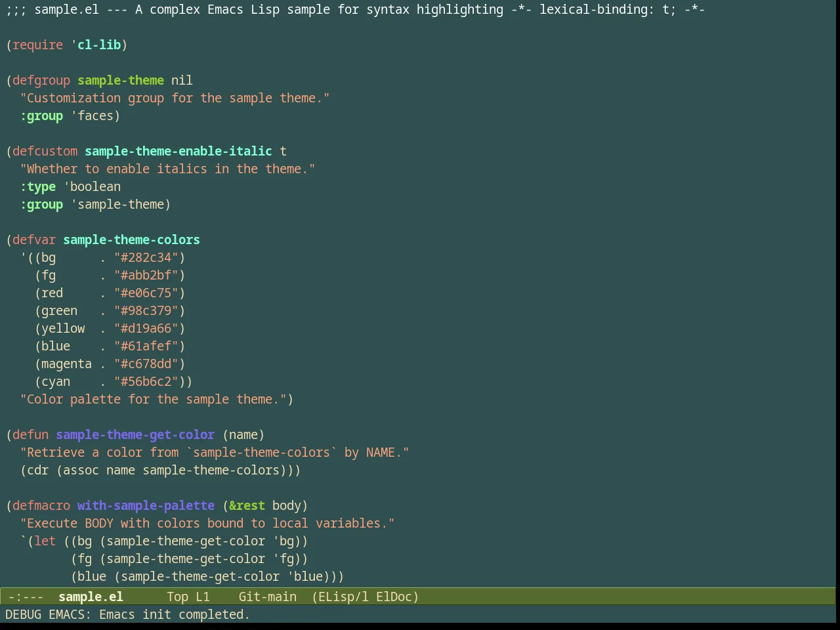Screen dimensions: 840x630
Task: Click 'sample-theme in the defcustom :group line
Action: [x=117, y=204]
